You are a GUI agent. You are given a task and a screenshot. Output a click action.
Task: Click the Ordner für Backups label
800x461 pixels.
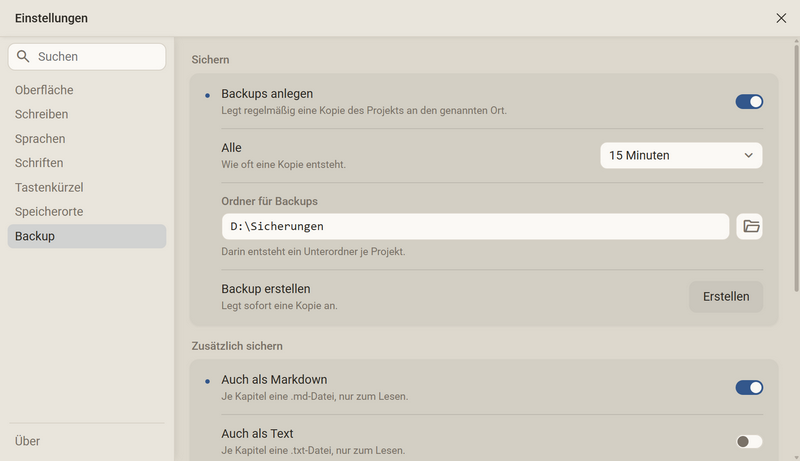tap(269, 201)
